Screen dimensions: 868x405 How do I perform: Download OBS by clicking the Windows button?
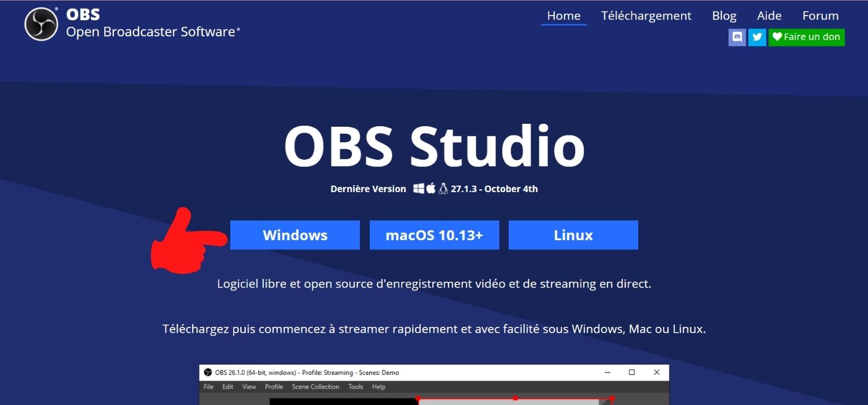point(295,235)
